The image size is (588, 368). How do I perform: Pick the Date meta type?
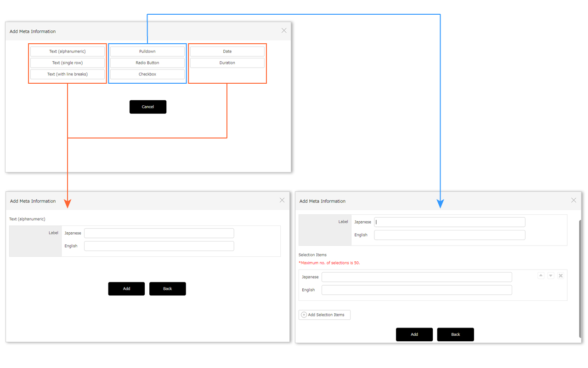(227, 52)
